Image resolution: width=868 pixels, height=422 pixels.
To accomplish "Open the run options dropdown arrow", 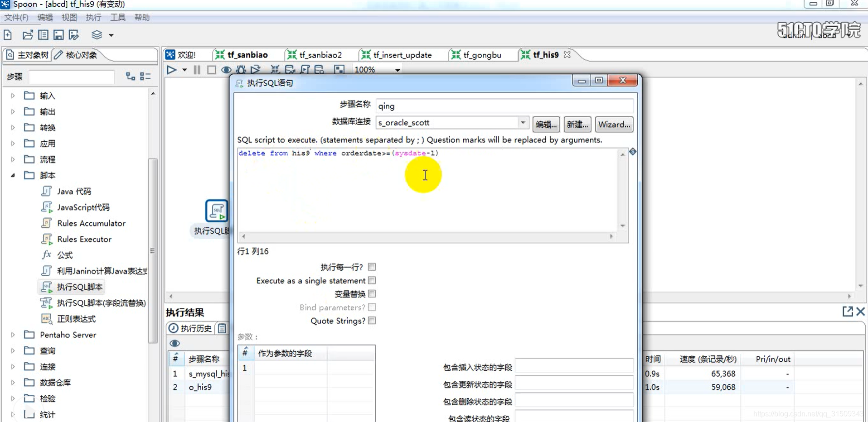I will [184, 70].
